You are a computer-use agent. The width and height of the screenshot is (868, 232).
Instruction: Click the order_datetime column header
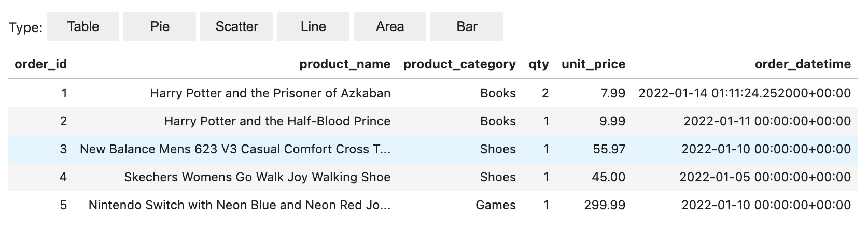coord(803,64)
